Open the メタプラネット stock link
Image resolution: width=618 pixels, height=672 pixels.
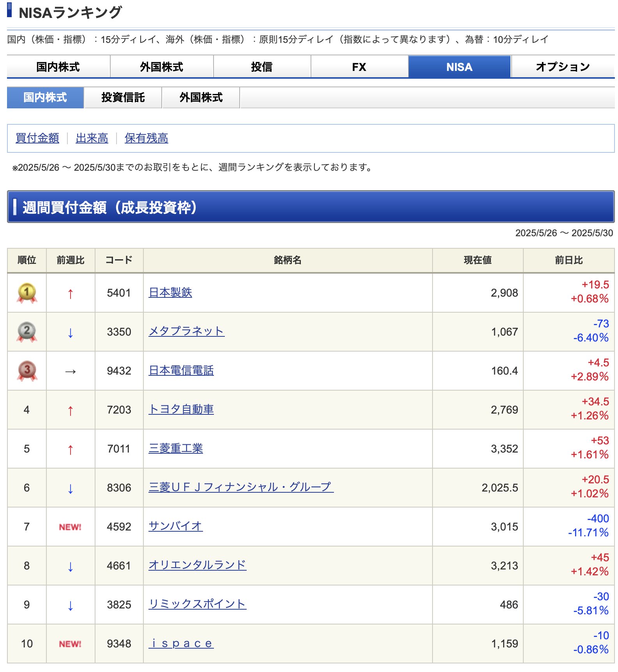click(187, 331)
